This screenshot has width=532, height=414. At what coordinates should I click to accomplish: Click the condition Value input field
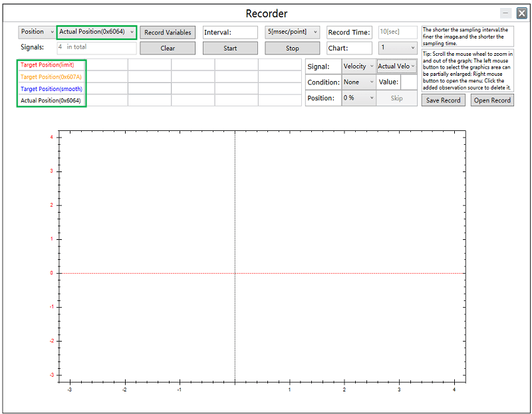click(x=409, y=82)
